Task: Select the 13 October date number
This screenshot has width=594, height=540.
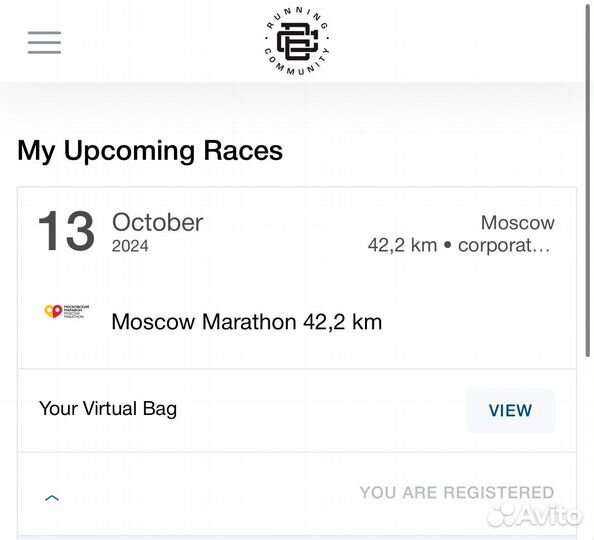Action: coord(66,231)
